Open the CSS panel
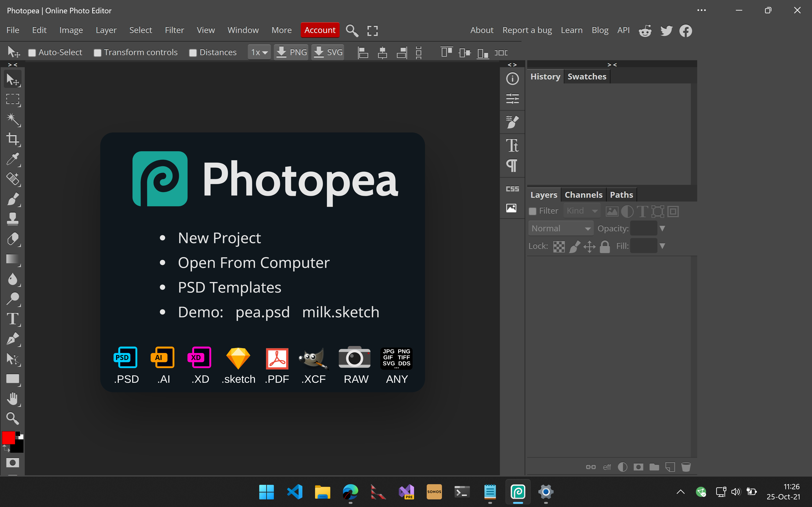 point(512,188)
